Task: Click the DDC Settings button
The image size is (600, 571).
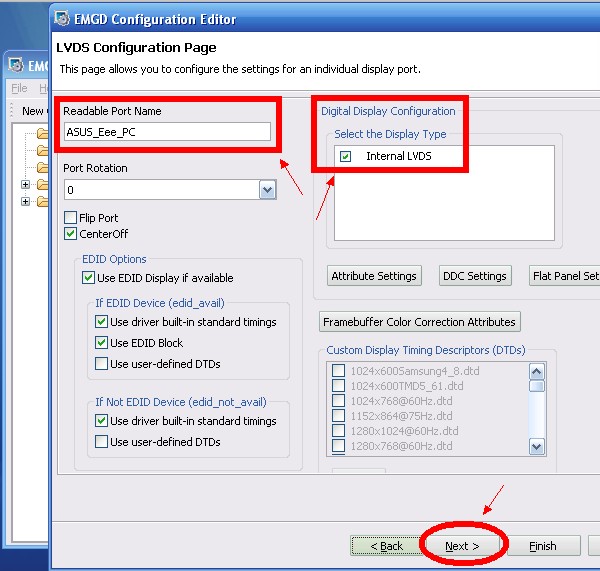Action: coord(475,276)
